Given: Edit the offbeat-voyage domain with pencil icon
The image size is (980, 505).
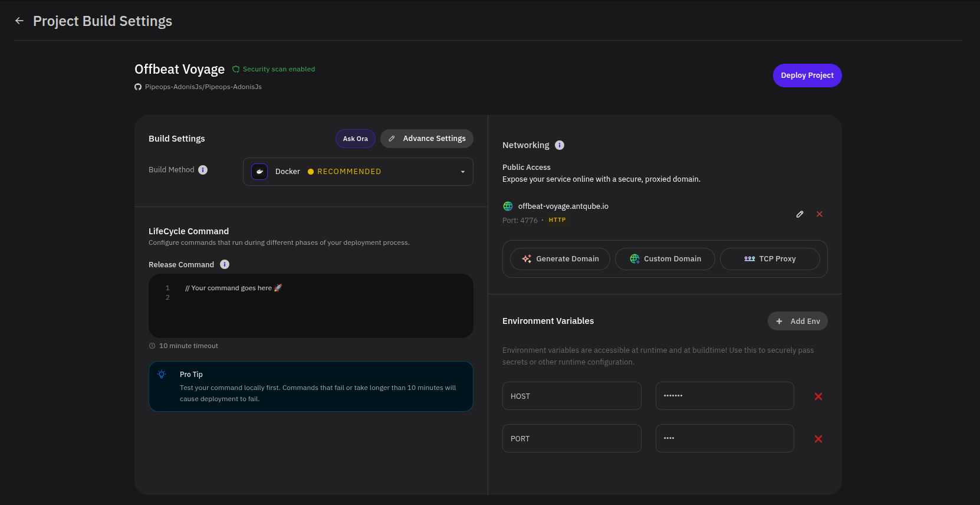Looking at the screenshot, I should coord(800,214).
